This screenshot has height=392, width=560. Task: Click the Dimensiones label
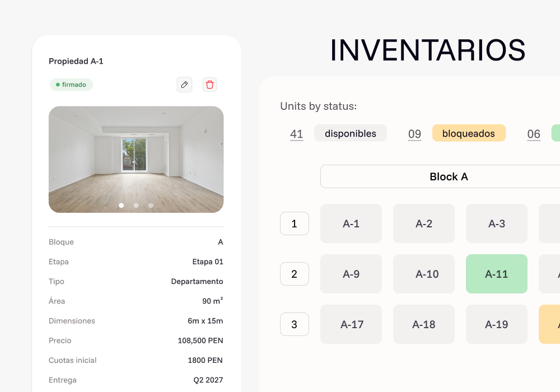point(72,320)
